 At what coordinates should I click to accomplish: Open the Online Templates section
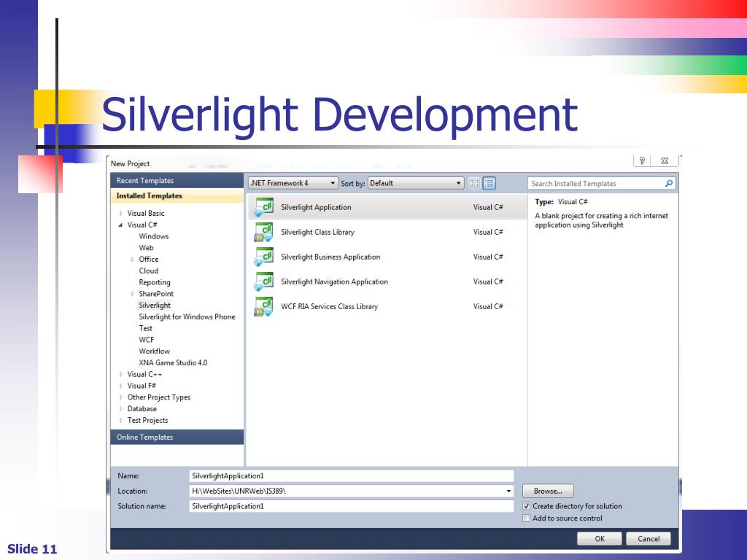pos(177,437)
